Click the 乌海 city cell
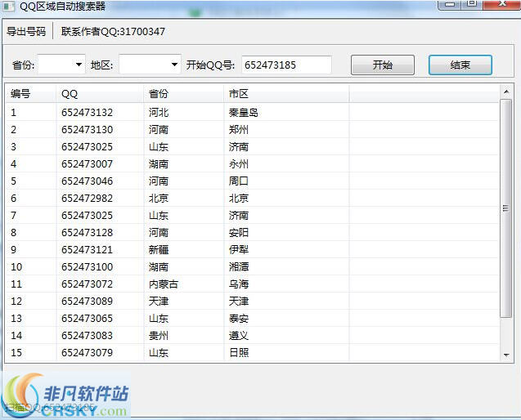Screen dimensions: 521x420 [239, 284]
